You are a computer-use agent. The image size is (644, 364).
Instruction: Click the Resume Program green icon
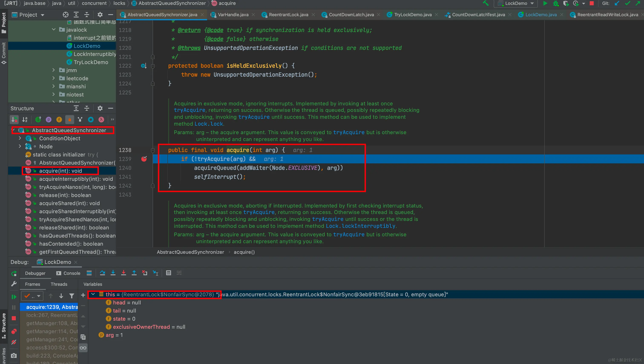click(x=14, y=297)
